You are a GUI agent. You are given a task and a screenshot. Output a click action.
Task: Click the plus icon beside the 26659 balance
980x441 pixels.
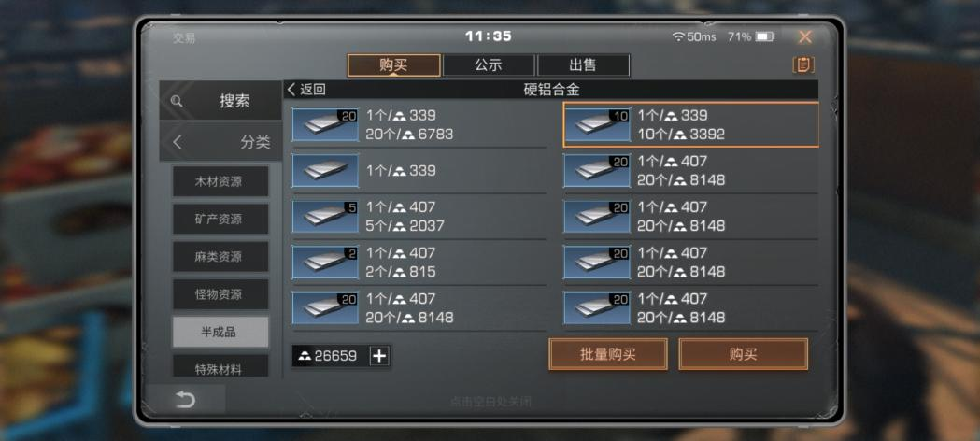pyautogui.click(x=379, y=356)
